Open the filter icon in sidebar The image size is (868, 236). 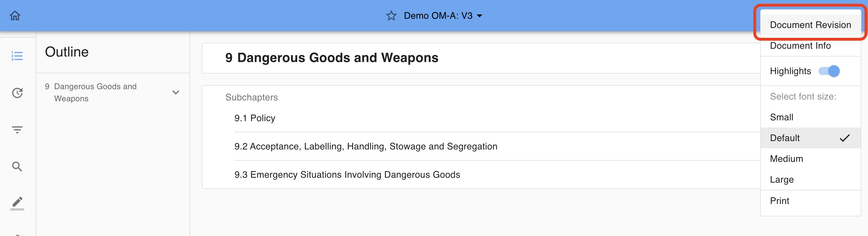point(17,130)
